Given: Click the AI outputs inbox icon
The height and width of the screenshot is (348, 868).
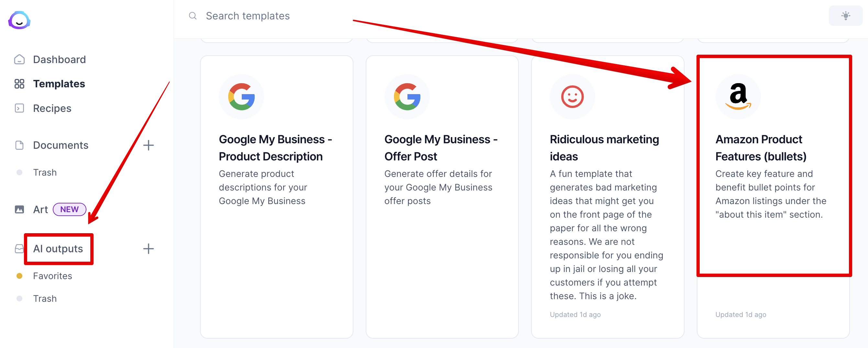Looking at the screenshot, I should point(19,249).
